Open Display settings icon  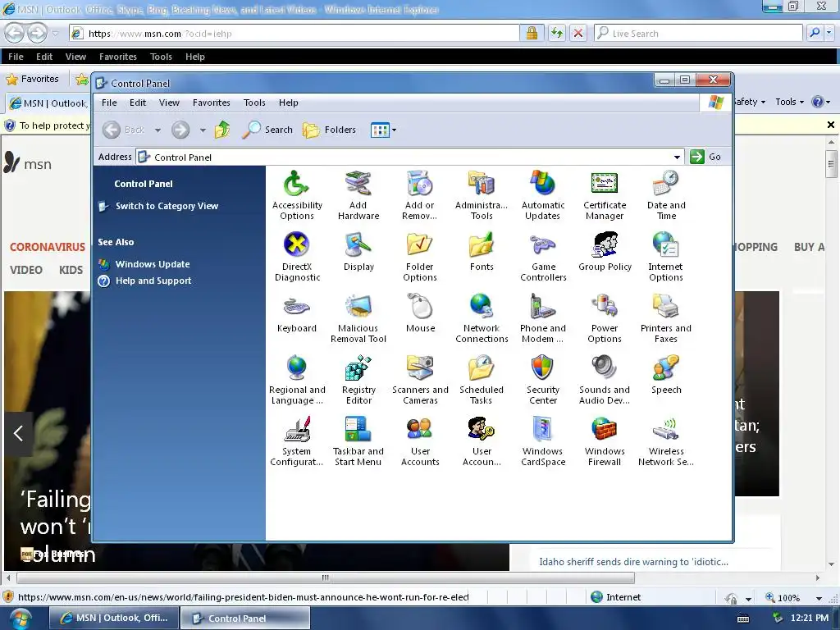(358, 252)
